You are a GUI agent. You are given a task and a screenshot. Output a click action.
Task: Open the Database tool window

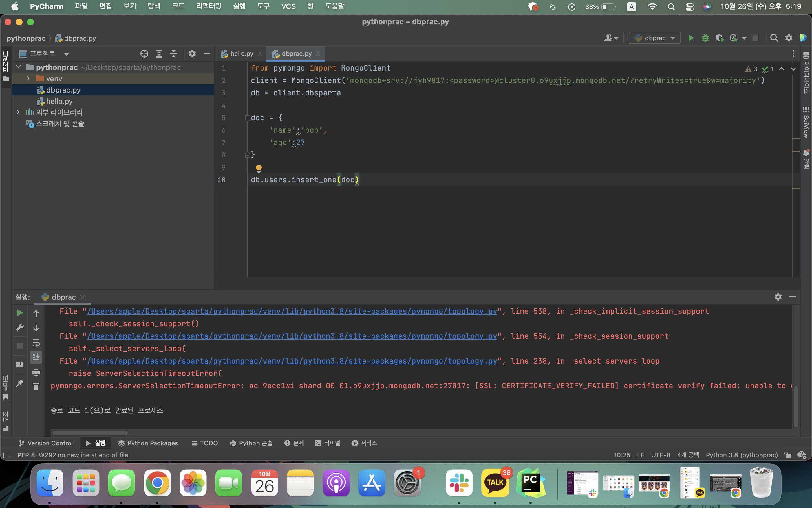point(806,73)
